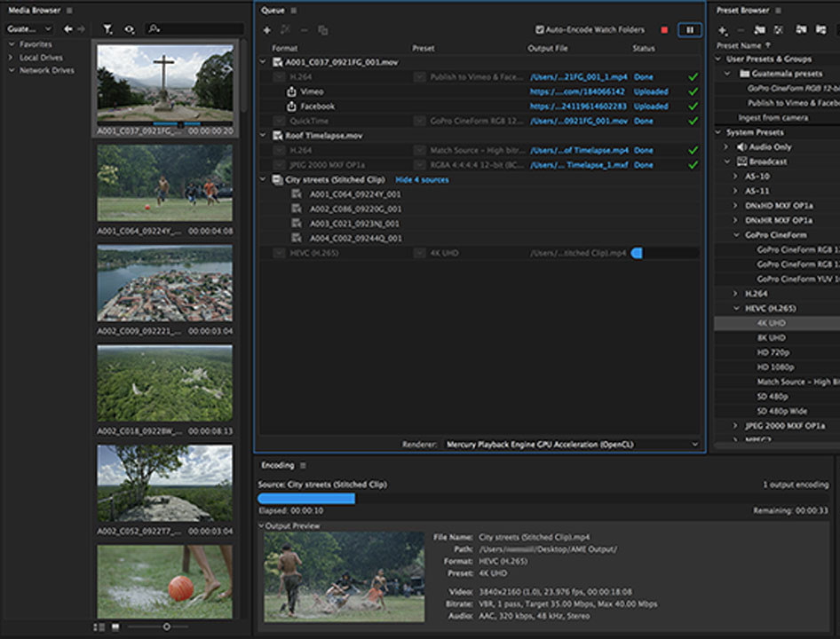Add Source with the plus icon in Queue

pyautogui.click(x=266, y=30)
